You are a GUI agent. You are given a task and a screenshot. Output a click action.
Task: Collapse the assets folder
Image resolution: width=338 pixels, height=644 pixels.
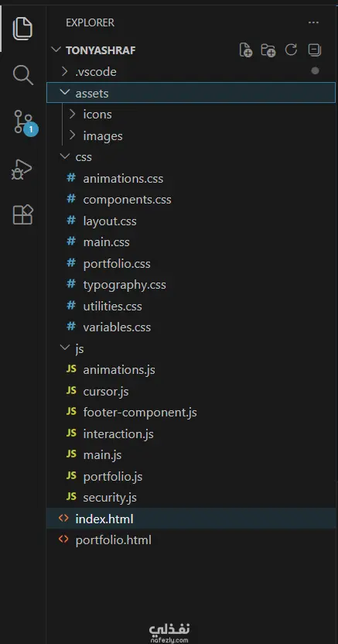tap(191, 93)
